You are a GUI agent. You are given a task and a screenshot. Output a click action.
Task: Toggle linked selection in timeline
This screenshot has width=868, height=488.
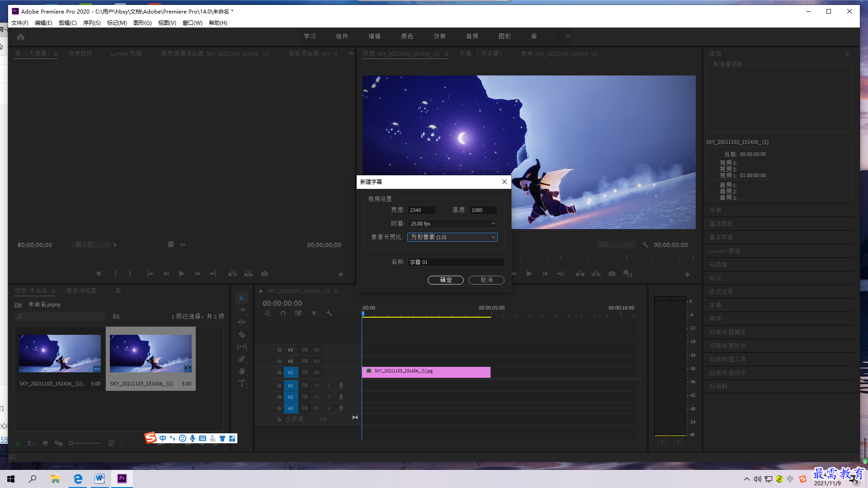pos(298,313)
